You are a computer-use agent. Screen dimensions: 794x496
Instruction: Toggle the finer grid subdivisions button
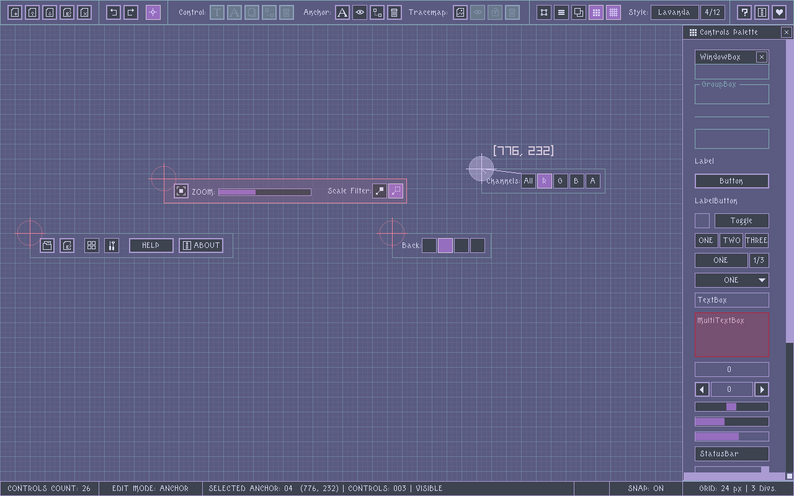click(x=613, y=12)
